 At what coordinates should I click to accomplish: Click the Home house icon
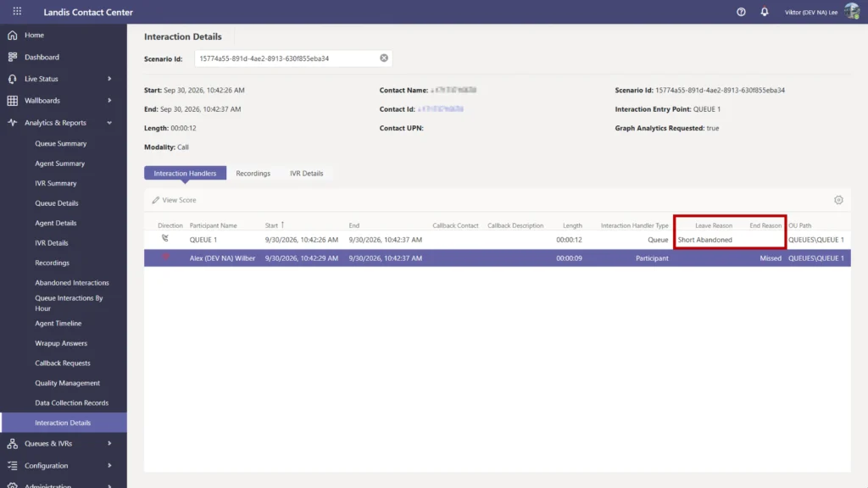(12, 35)
